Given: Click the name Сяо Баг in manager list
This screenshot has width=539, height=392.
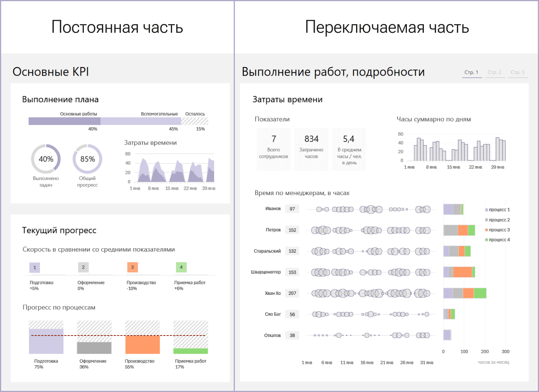Looking at the screenshot, I should pyautogui.click(x=273, y=314).
